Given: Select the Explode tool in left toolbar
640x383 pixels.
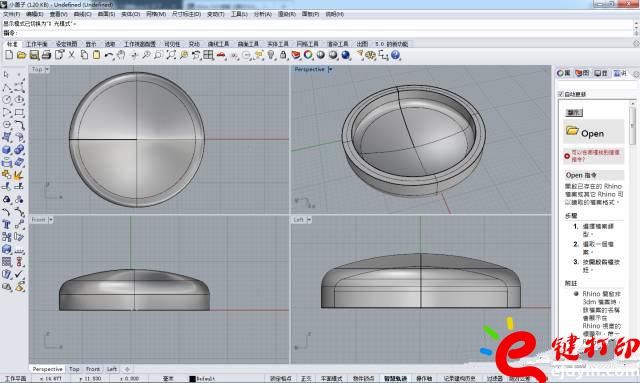Looking at the screenshot, I should click(x=19, y=175).
